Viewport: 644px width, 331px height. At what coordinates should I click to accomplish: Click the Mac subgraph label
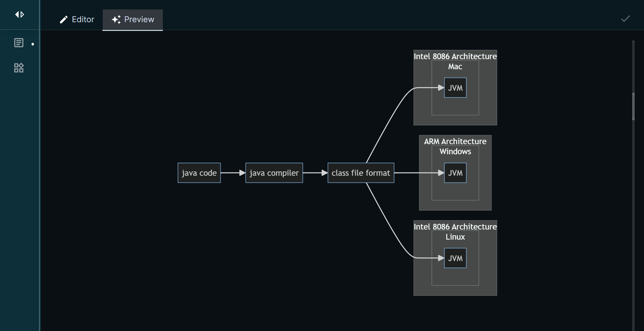pyautogui.click(x=455, y=67)
